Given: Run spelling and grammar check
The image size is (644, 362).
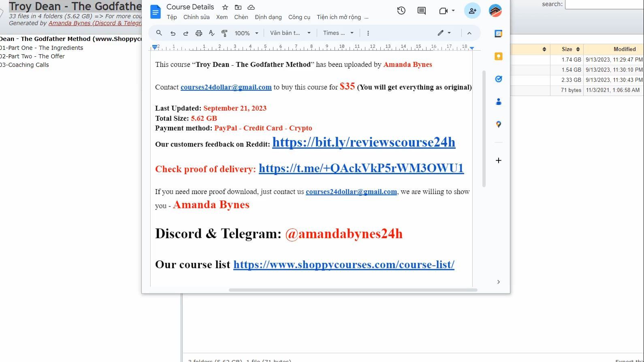Looking at the screenshot, I should pyautogui.click(x=211, y=33).
